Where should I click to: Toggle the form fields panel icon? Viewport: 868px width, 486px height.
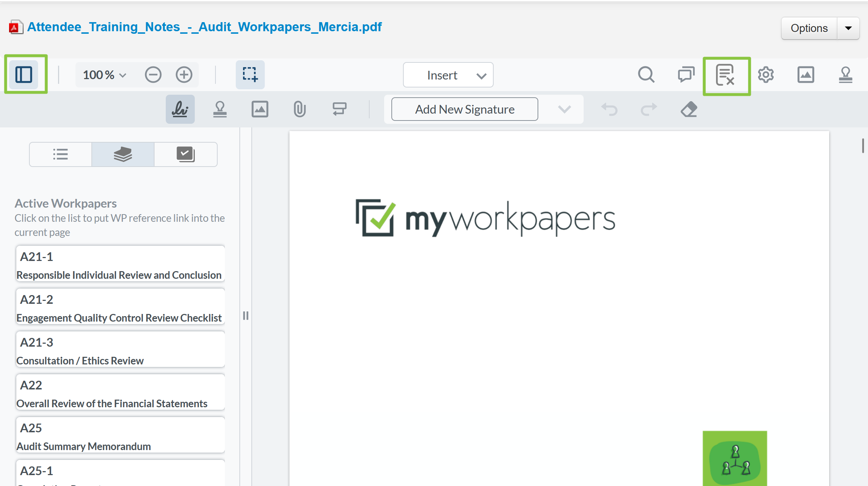[726, 74]
